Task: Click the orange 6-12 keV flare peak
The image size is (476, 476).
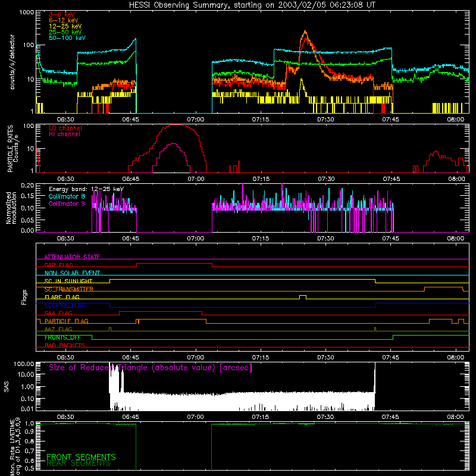Action: (x=305, y=32)
